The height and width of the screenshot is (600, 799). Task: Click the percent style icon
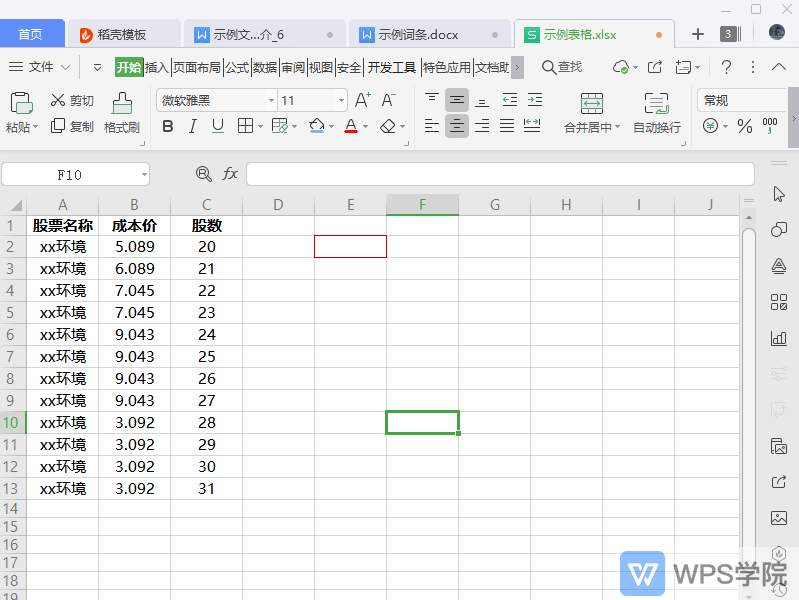point(744,126)
